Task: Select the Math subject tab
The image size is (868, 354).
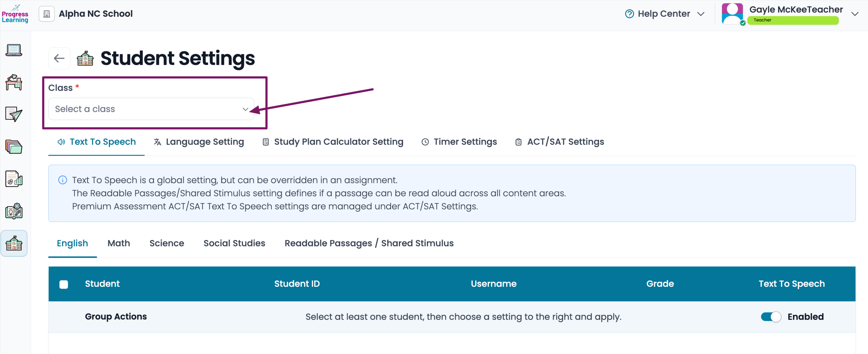Action: [x=119, y=243]
